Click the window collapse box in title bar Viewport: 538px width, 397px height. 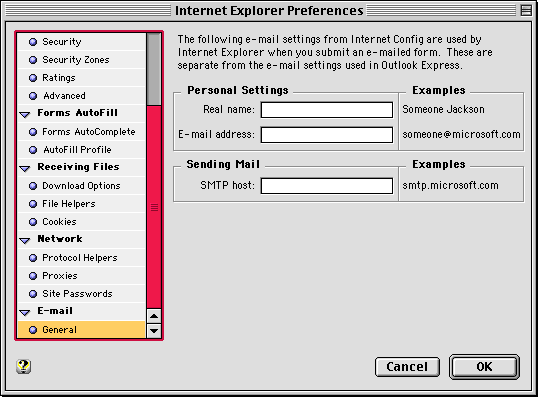coord(526,10)
